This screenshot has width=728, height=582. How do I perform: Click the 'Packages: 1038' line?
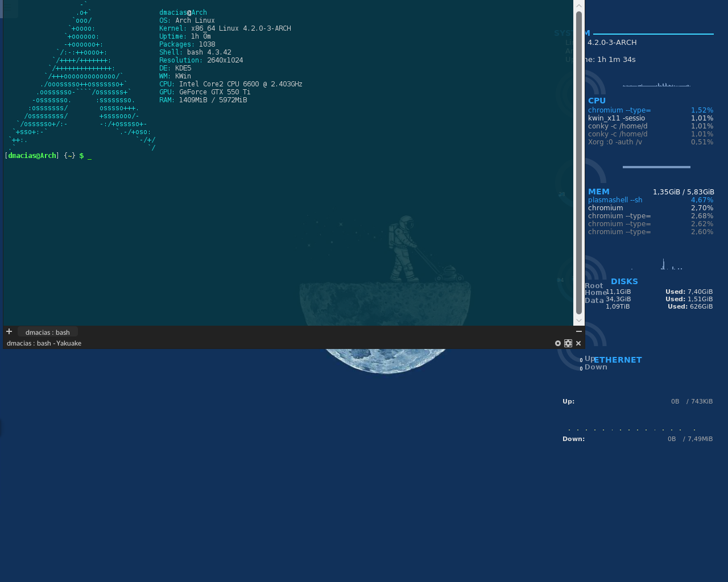point(187,44)
